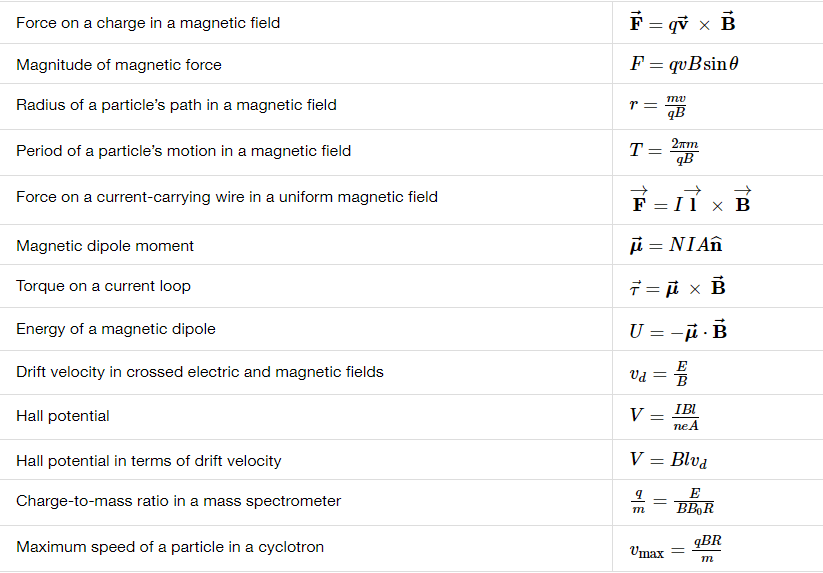Select the F = qvB sinθ formula

coord(684,64)
